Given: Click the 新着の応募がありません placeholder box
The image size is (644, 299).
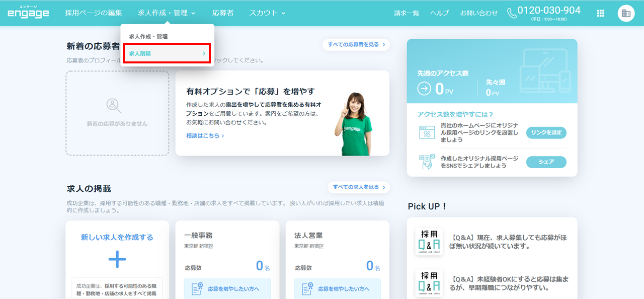Looking at the screenshot, I should point(117,113).
